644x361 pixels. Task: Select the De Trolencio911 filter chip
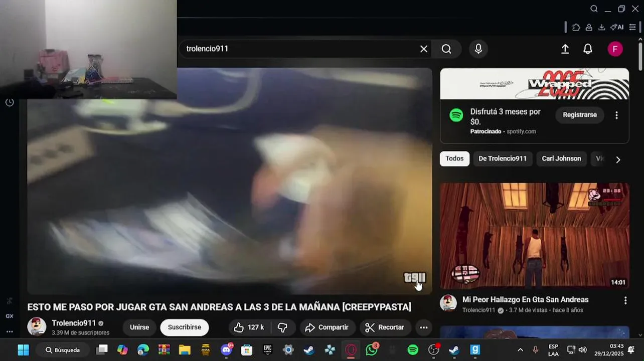click(503, 158)
